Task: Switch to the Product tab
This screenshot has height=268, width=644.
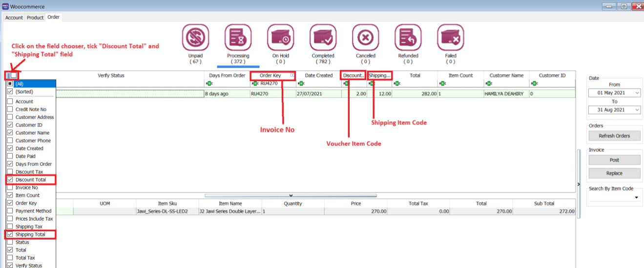Action: click(35, 18)
